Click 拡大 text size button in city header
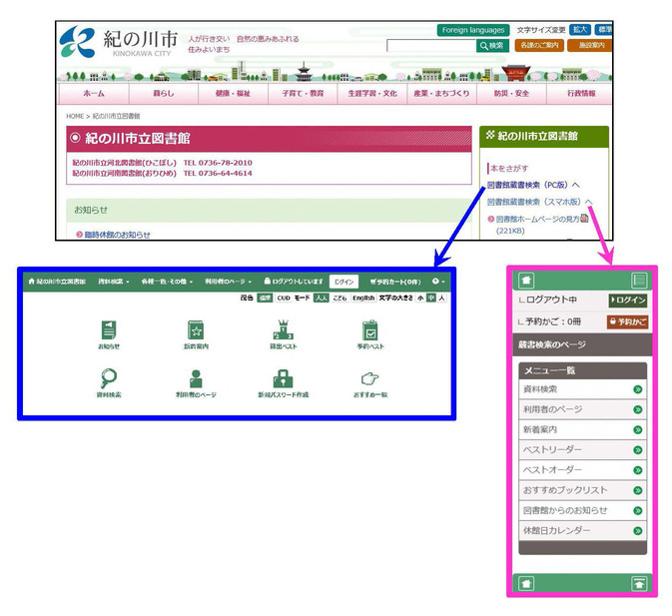The height and width of the screenshot is (616, 672). tap(580, 30)
